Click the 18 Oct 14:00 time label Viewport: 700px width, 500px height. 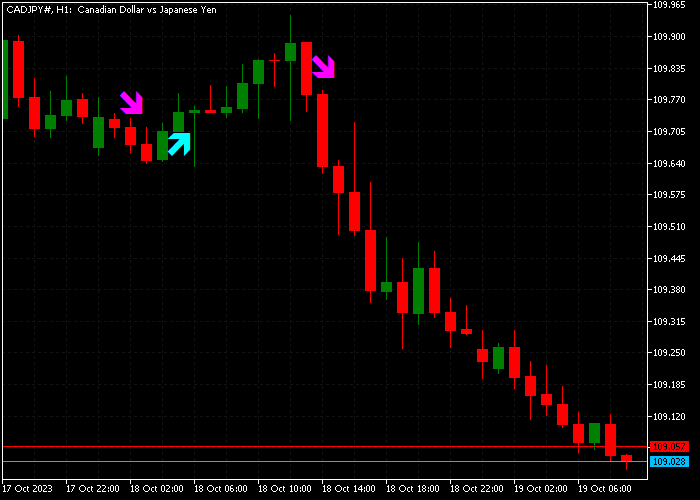point(349,489)
